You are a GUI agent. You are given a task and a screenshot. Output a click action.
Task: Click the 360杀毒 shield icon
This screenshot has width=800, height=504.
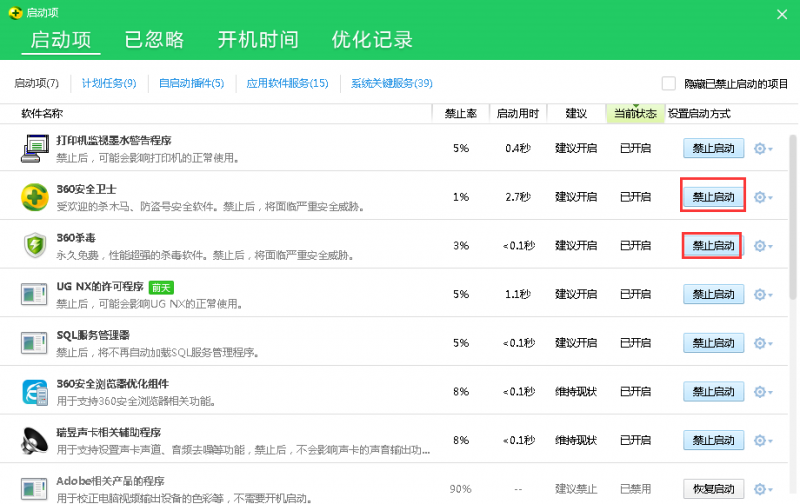(x=35, y=245)
